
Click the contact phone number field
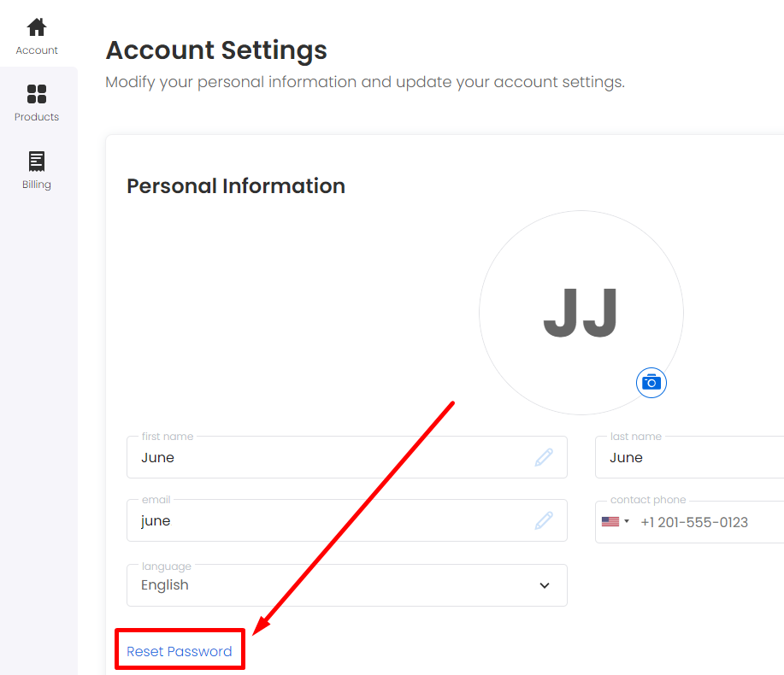point(689,521)
